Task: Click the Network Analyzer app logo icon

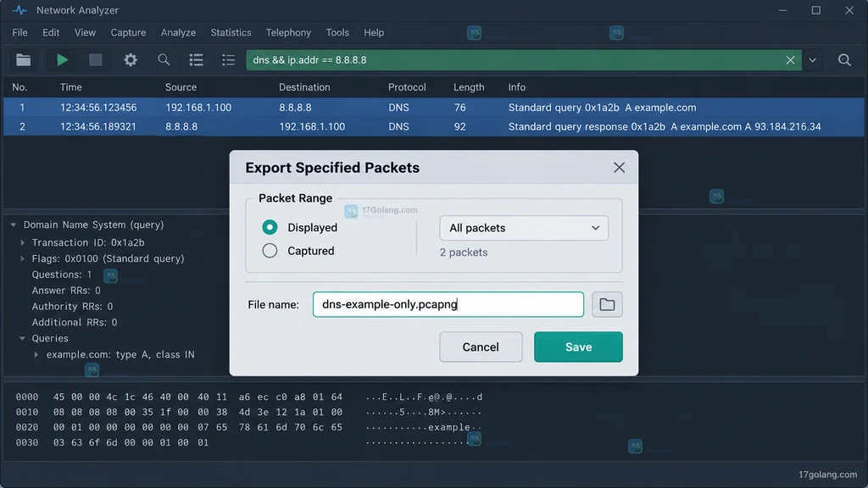Action: click(19, 10)
